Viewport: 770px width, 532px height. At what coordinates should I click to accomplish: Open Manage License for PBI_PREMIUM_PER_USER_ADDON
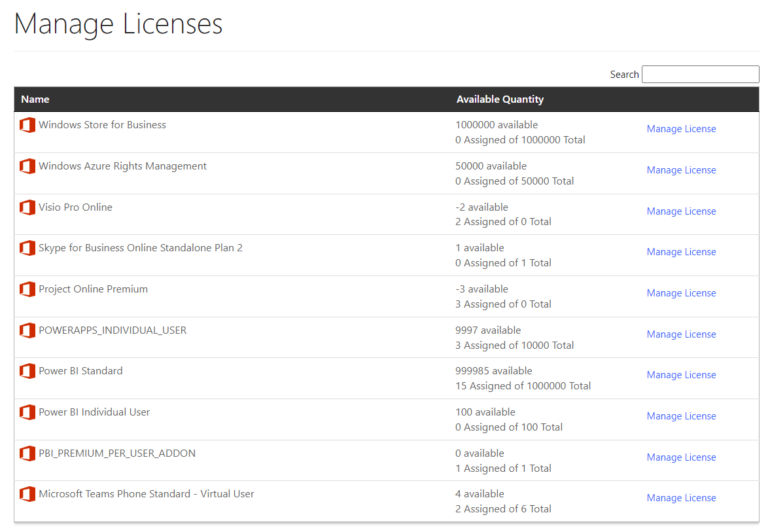[x=681, y=457]
